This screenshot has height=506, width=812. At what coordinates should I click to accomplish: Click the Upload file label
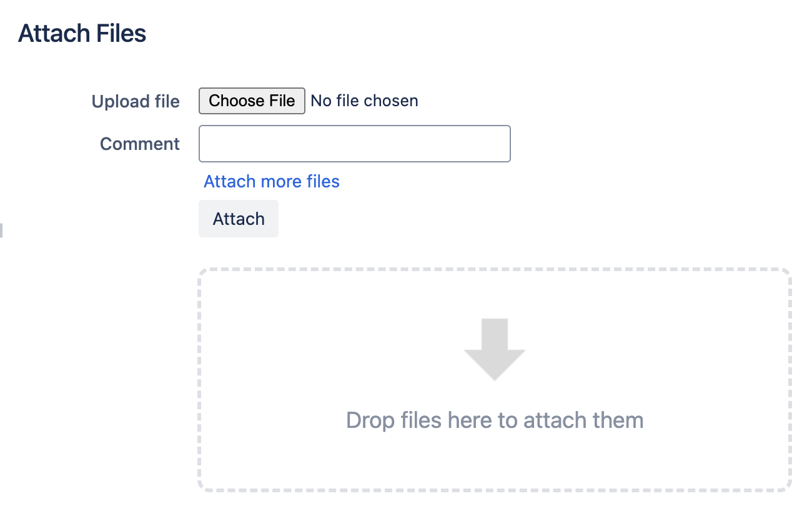136,101
